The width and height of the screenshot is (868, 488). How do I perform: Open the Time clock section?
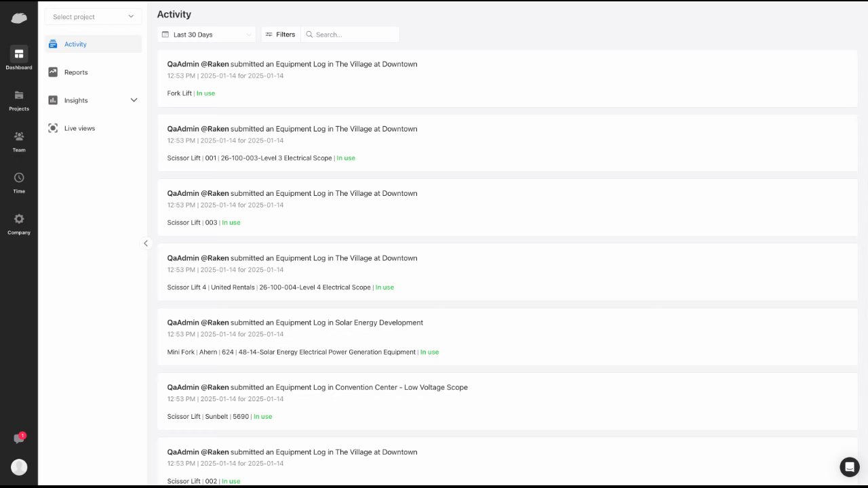click(19, 182)
